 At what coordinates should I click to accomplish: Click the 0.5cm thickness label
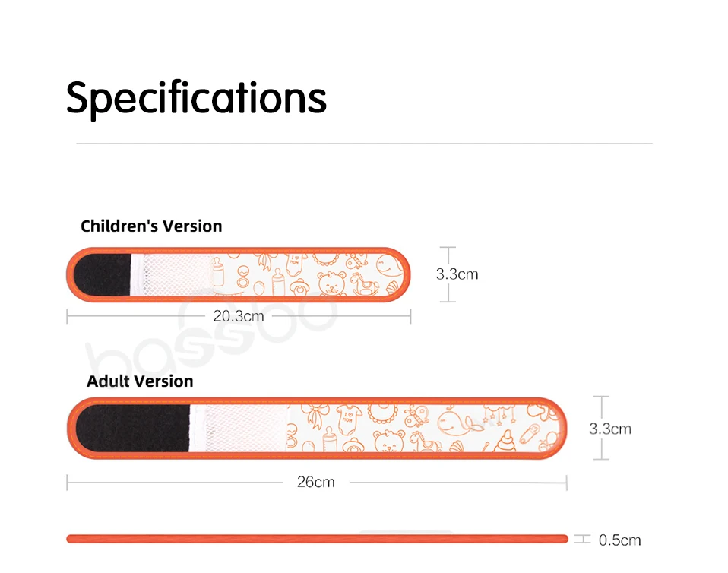[619, 540]
